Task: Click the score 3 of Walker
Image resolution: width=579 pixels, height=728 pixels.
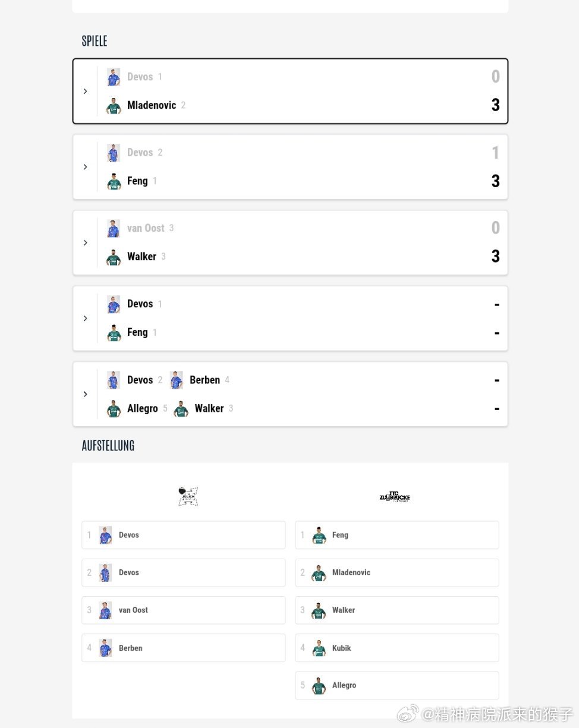Action: point(495,257)
